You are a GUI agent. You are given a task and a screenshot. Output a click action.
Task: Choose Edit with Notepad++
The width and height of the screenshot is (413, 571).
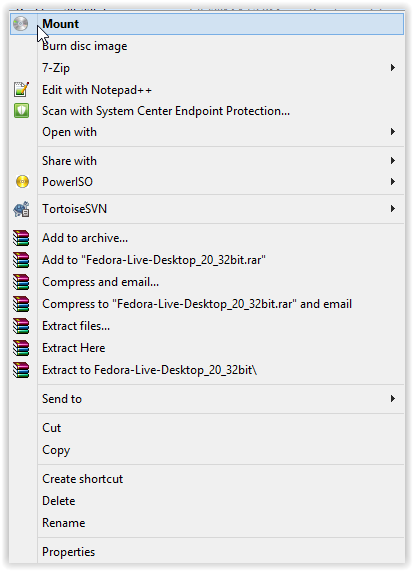coord(207,90)
